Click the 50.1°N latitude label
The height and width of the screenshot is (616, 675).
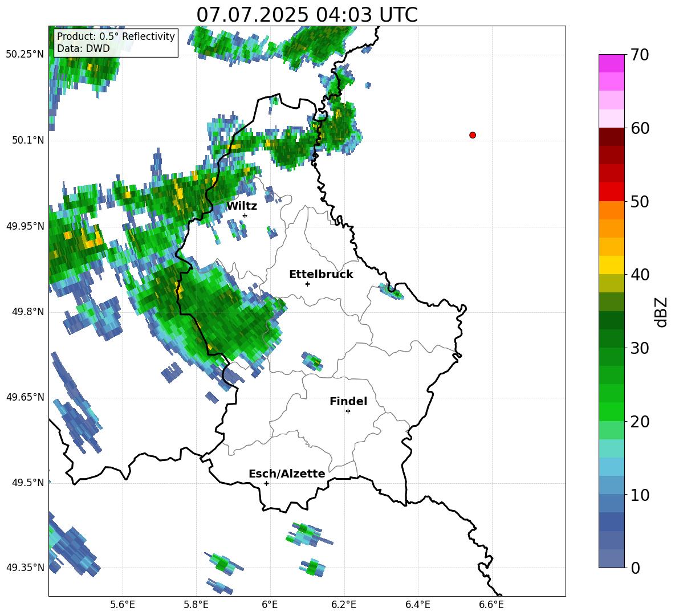(x=27, y=140)
